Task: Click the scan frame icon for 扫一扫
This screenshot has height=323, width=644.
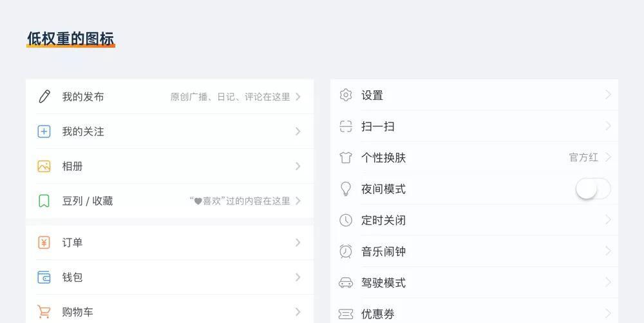Action: 346,126
